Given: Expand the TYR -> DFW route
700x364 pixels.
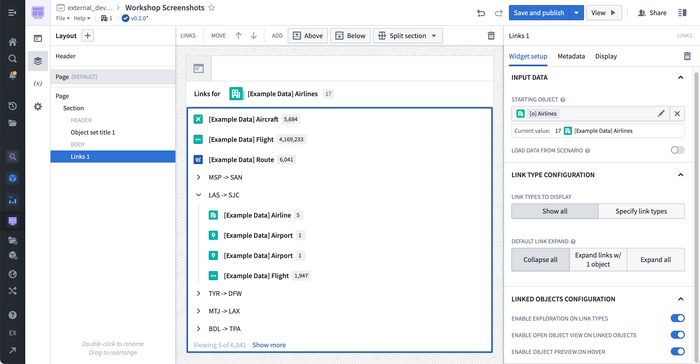Looking at the screenshot, I should [x=199, y=293].
